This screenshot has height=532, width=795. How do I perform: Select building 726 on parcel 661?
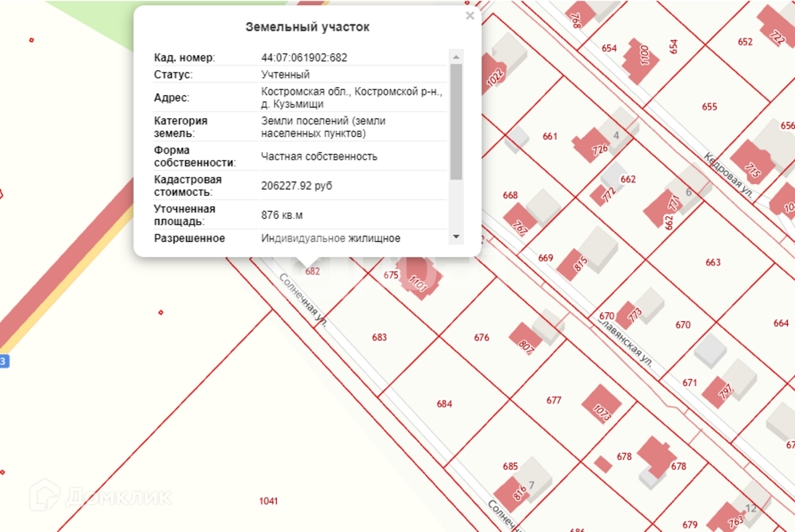[593, 146]
